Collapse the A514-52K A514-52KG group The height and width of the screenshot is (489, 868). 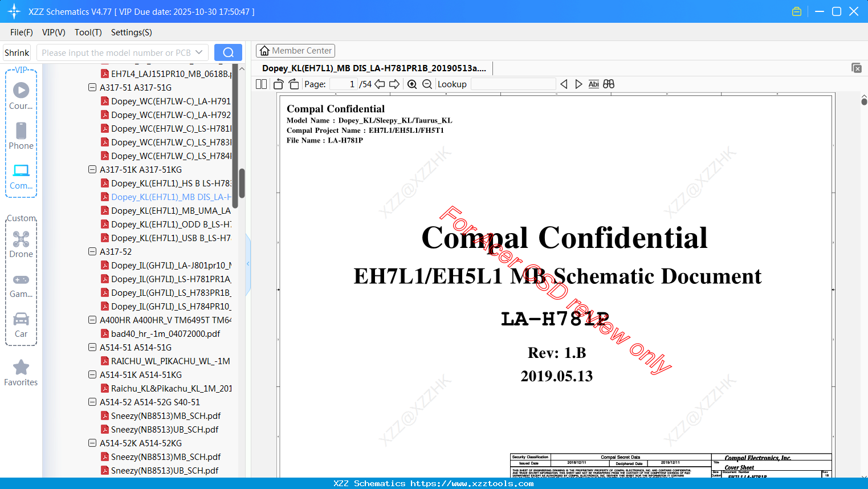click(x=92, y=443)
